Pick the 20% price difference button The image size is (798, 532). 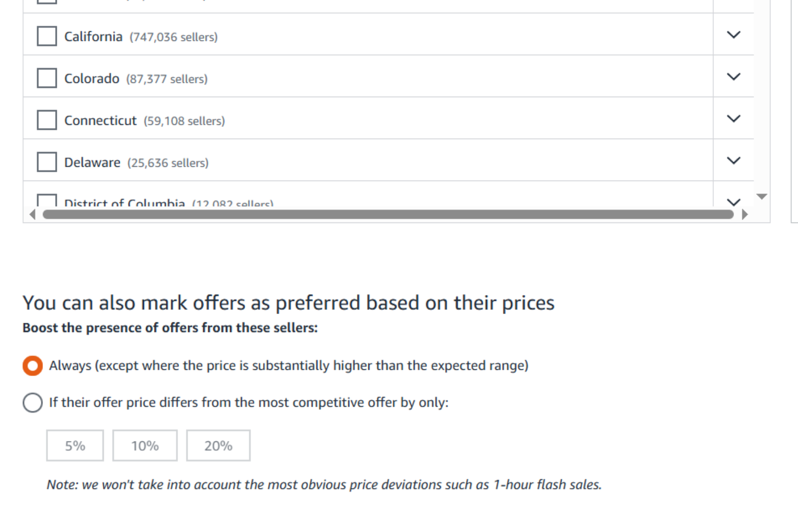click(218, 446)
